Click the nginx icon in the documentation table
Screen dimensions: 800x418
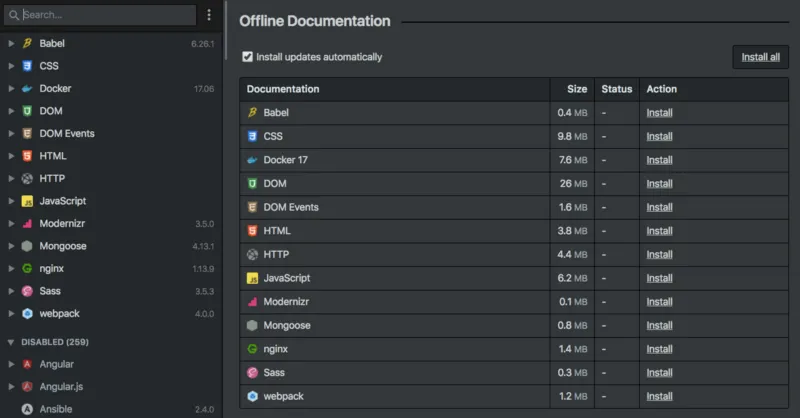point(252,349)
